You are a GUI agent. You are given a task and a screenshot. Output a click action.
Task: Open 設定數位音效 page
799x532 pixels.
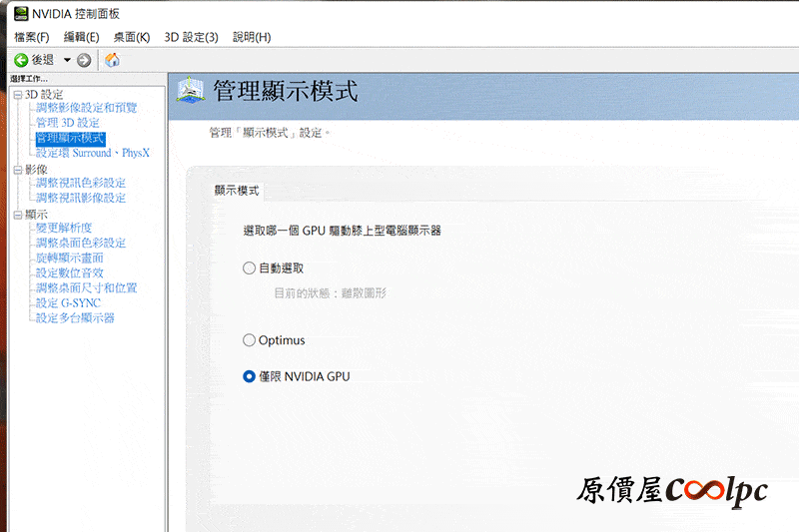tap(69, 272)
